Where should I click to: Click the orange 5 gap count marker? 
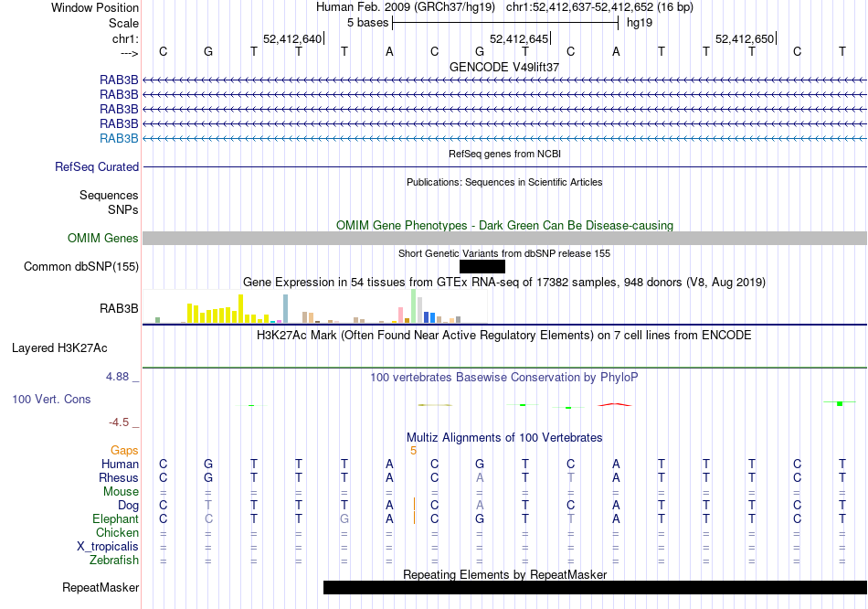tap(413, 451)
